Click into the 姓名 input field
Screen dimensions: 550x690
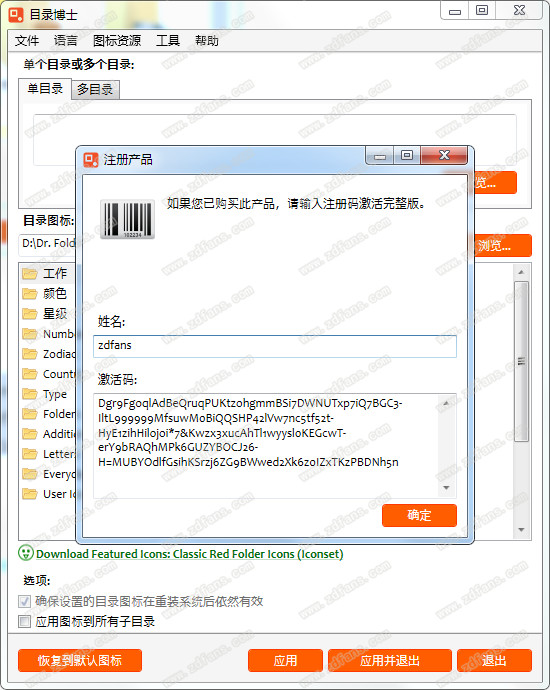coord(275,345)
